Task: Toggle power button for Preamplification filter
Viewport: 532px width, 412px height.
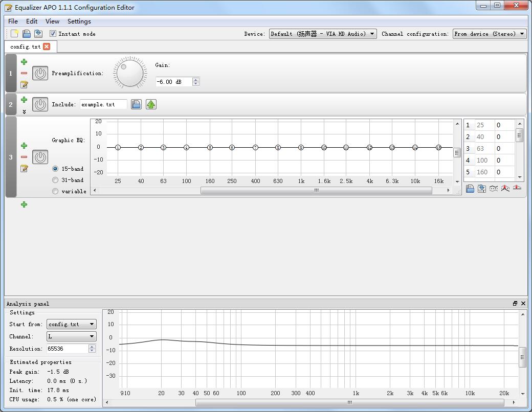Action: click(x=40, y=73)
